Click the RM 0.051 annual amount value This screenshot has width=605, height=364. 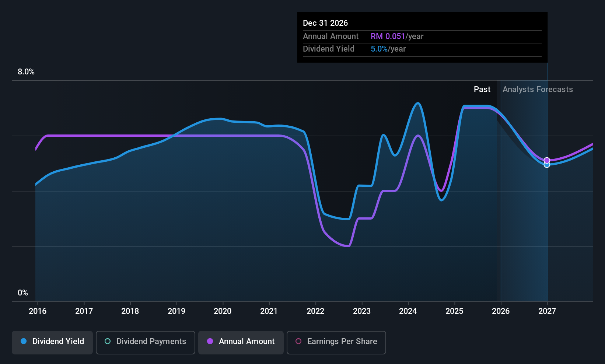coord(388,36)
